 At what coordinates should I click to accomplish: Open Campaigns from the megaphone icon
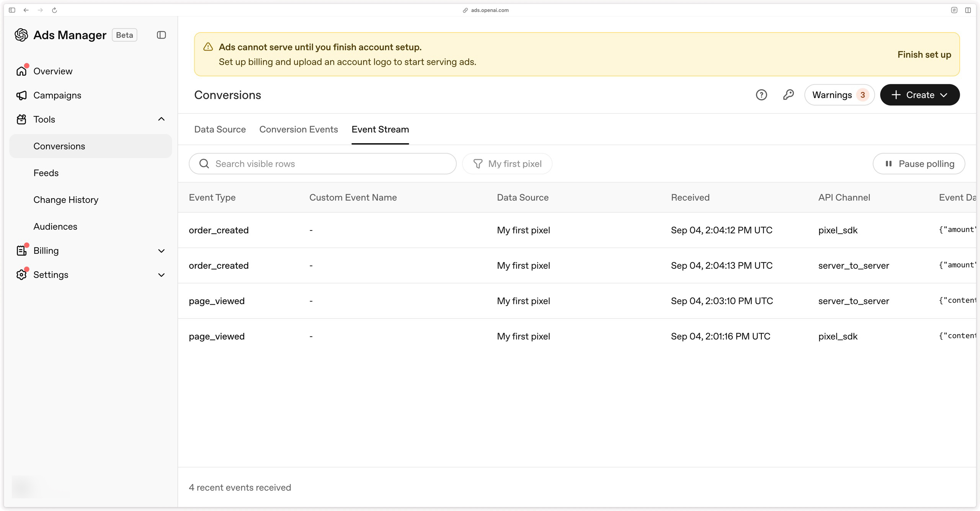(x=21, y=95)
